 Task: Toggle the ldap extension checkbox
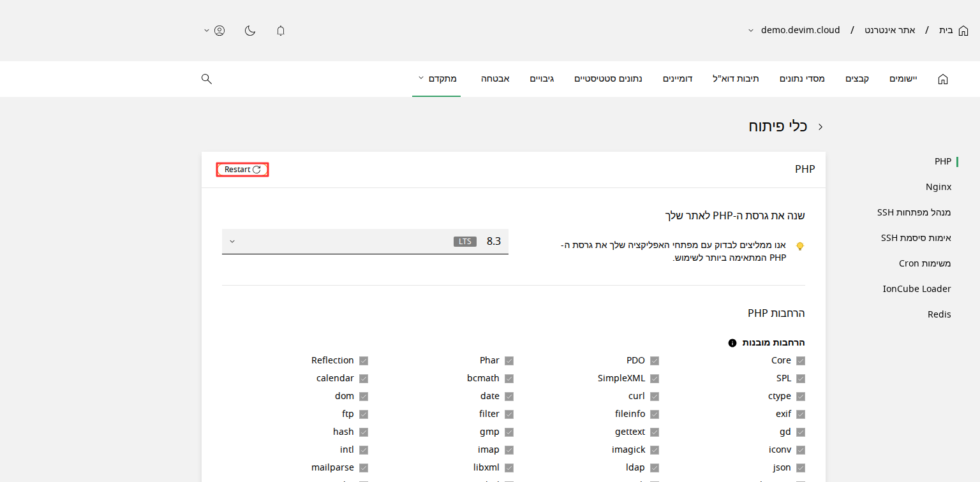point(655,468)
